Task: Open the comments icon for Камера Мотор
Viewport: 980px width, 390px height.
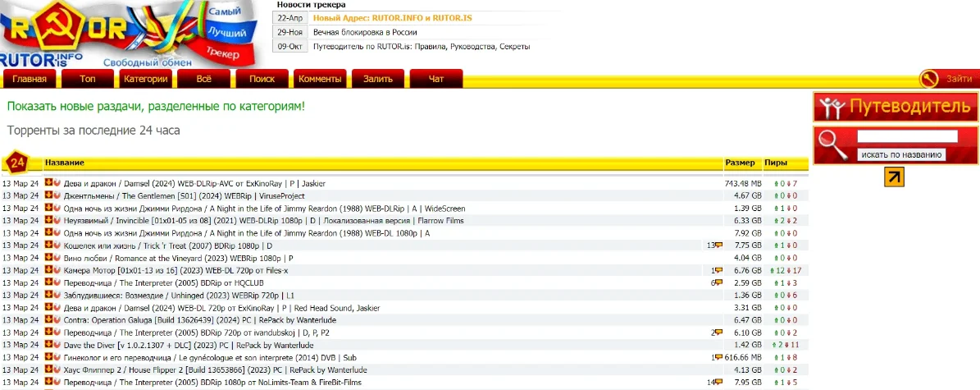Action: (x=719, y=270)
